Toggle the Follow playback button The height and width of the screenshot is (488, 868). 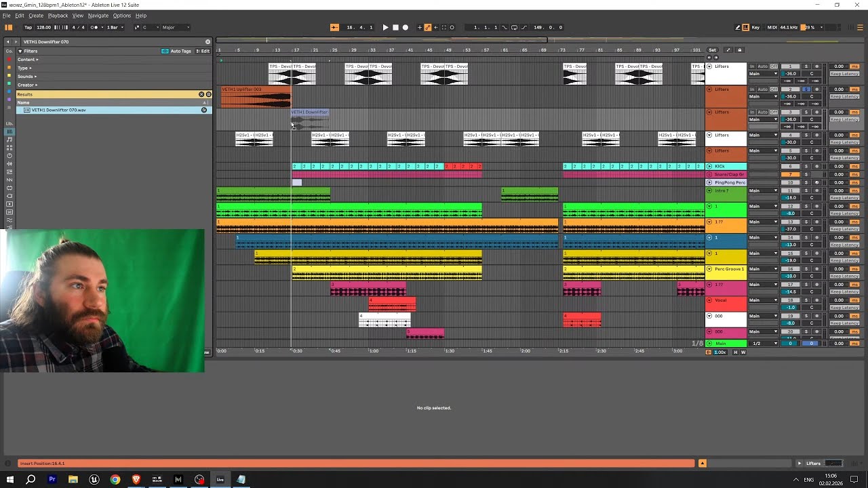334,27
